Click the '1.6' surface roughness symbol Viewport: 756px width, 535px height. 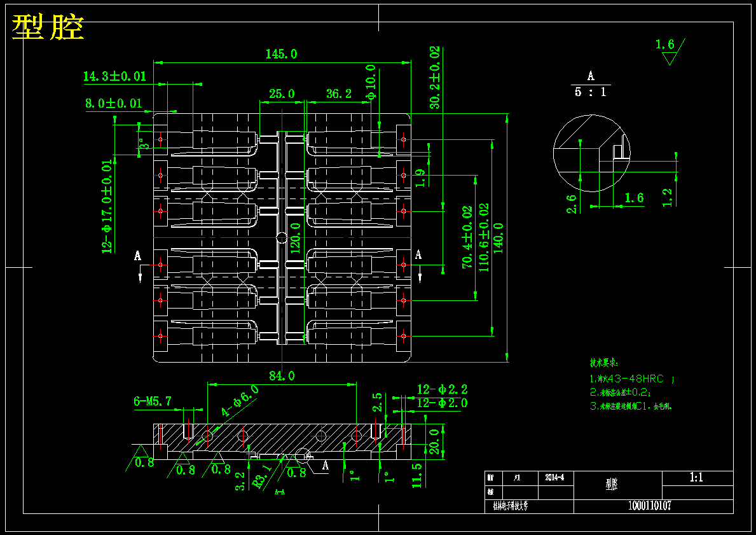point(670,52)
